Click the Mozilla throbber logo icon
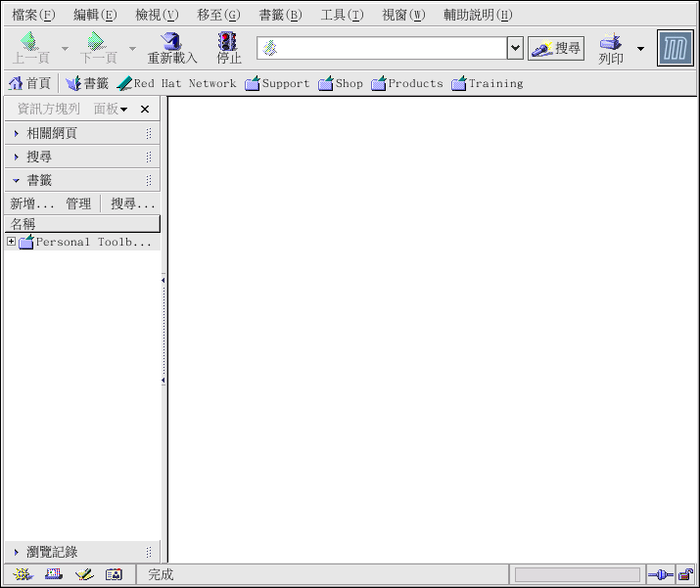The image size is (700, 588). 675,48
